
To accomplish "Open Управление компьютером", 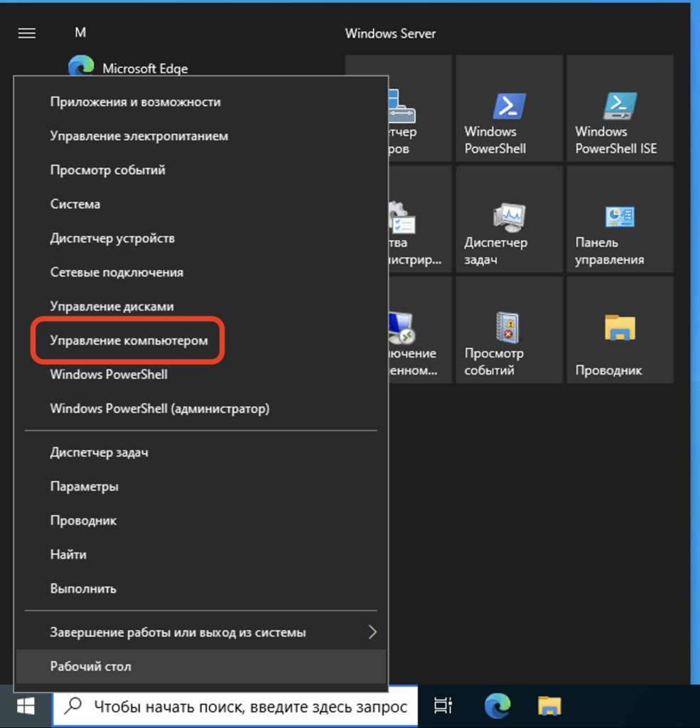I will click(201, 341).
